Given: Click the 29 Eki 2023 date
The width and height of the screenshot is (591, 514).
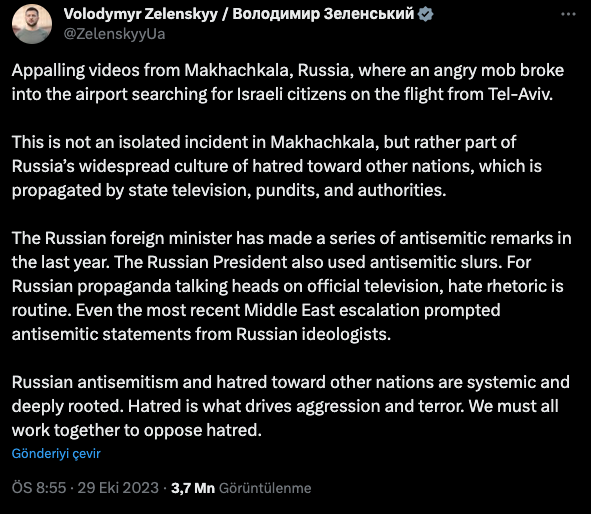Looking at the screenshot, I should [118, 488].
